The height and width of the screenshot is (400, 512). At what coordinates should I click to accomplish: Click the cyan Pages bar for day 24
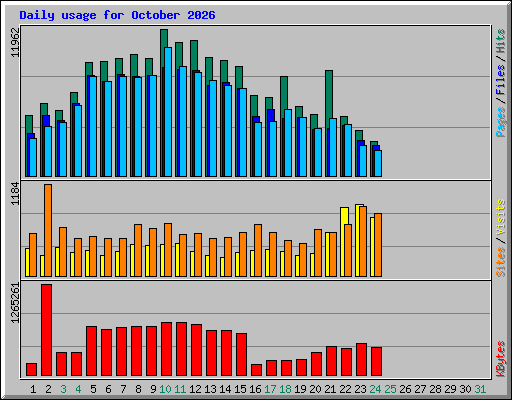(x=378, y=163)
